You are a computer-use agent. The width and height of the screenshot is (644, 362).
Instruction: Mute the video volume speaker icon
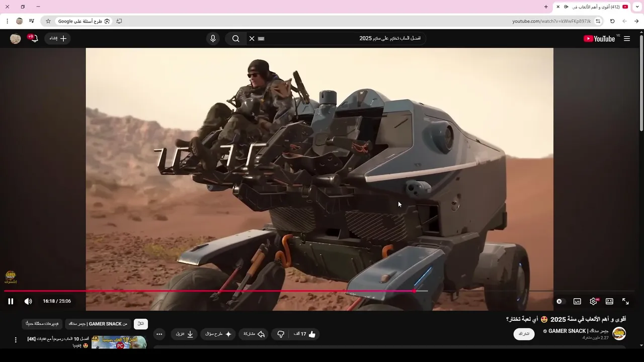pyautogui.click(x=28, y=301)
